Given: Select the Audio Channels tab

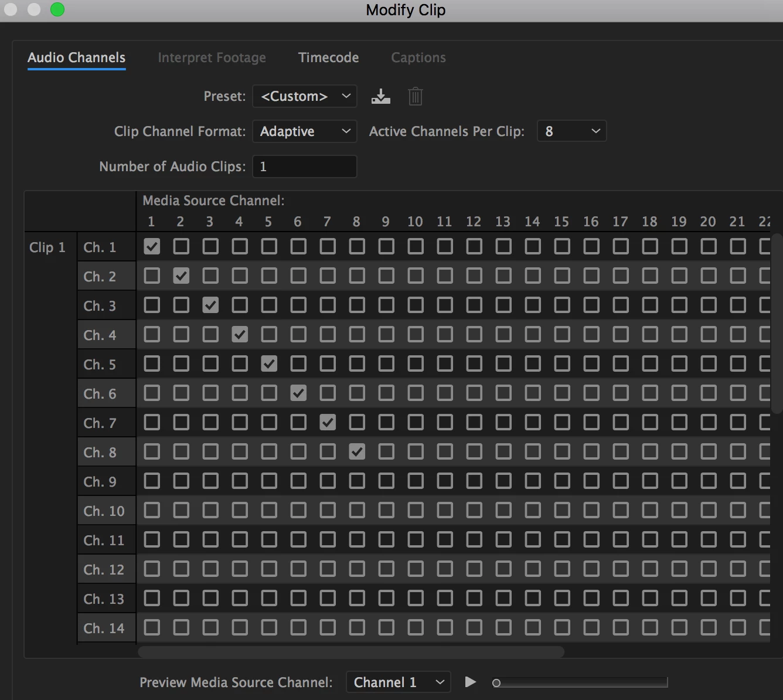Looking at the screenshot, I should pyautogui.click(x=76, y=57).
